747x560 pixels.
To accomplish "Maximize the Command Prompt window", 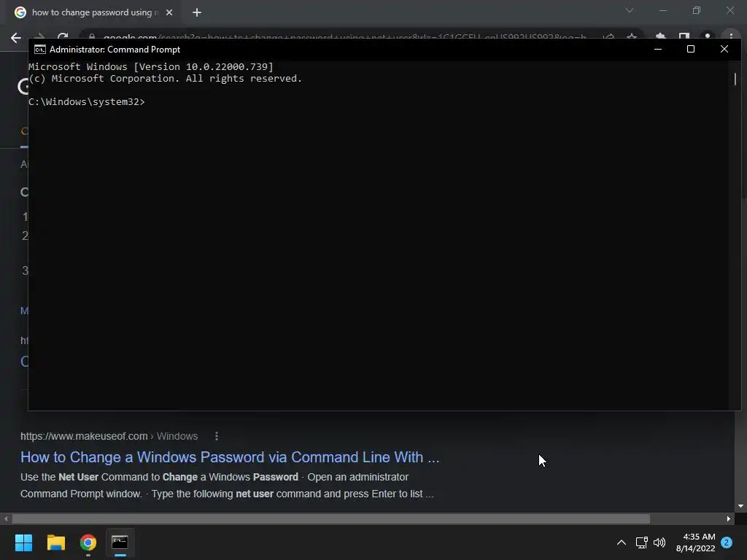I will pyautogui.click(x=691, y=49).
